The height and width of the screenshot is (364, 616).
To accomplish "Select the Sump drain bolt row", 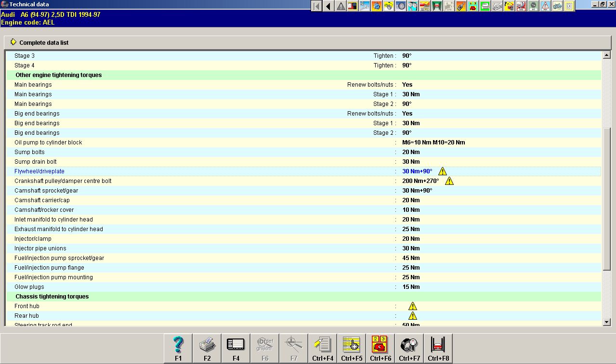I will [304, 162].
